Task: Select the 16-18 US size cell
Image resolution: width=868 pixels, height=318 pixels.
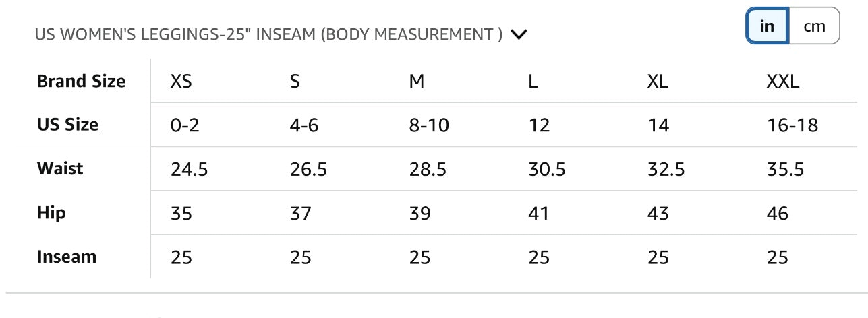Action: click(x=792, y=125)
